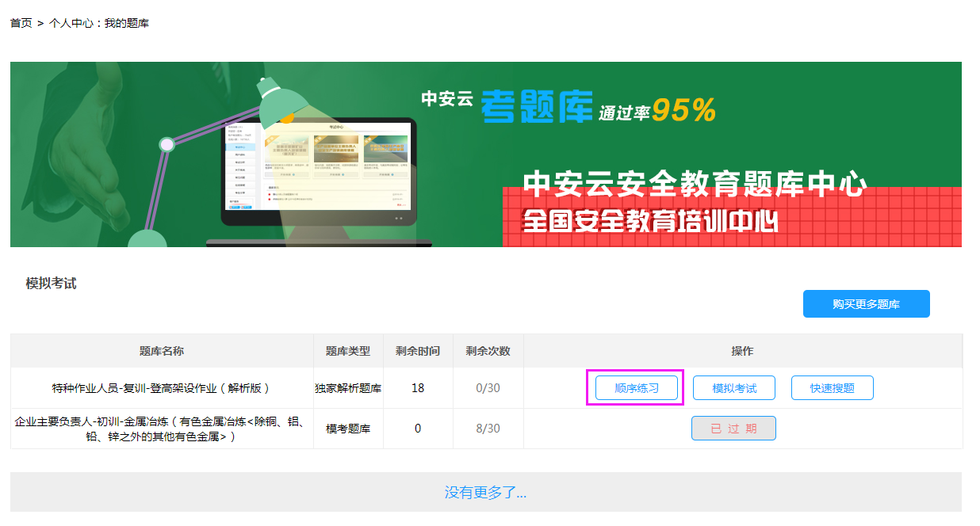Click the 剩余次数 column header
This screenshot has width=980, height=526.
(488, 351)
